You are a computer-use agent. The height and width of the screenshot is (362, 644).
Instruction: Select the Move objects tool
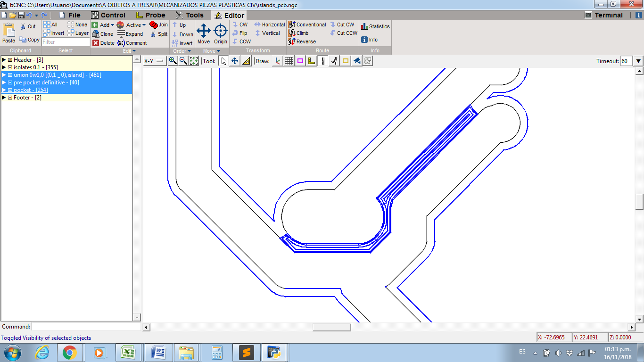click(204, 34)
